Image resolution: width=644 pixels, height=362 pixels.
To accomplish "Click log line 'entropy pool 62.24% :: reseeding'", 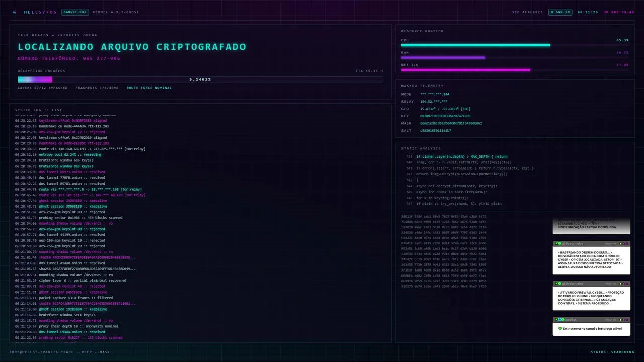I will [x=70, y=155].
